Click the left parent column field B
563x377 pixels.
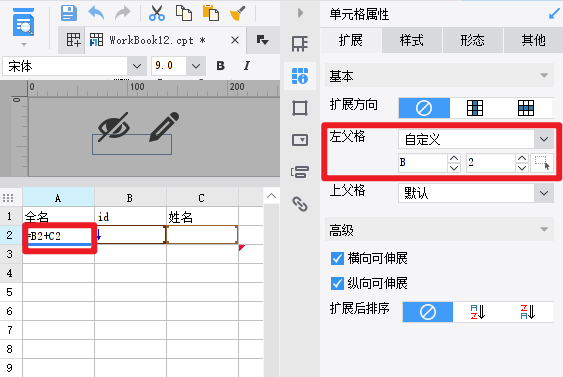423,162
